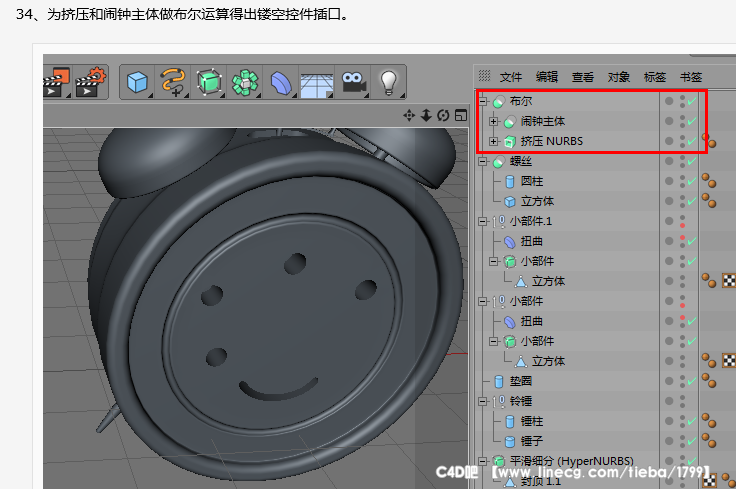
Task: Select the Phong tag on 锤柱 row
Action: [709, 420]
